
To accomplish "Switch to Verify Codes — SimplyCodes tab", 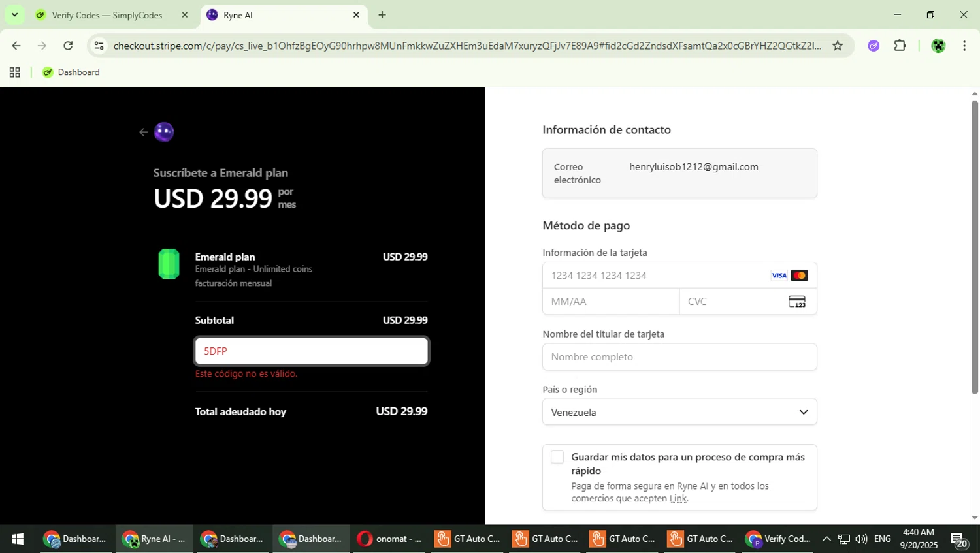I will pyautogui.click(x=107, y=15).
